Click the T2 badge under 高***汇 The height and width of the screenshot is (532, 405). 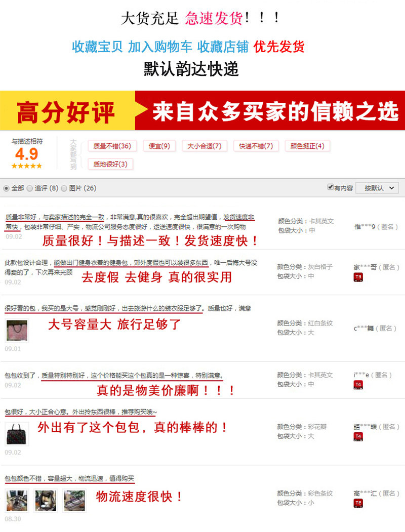click(358, 503)
